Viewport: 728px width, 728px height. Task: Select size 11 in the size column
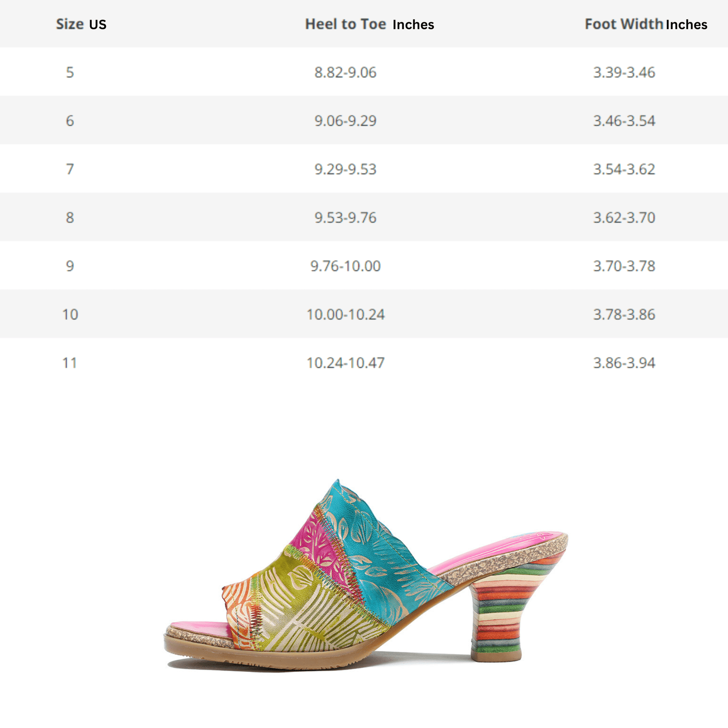coord(70,363)
